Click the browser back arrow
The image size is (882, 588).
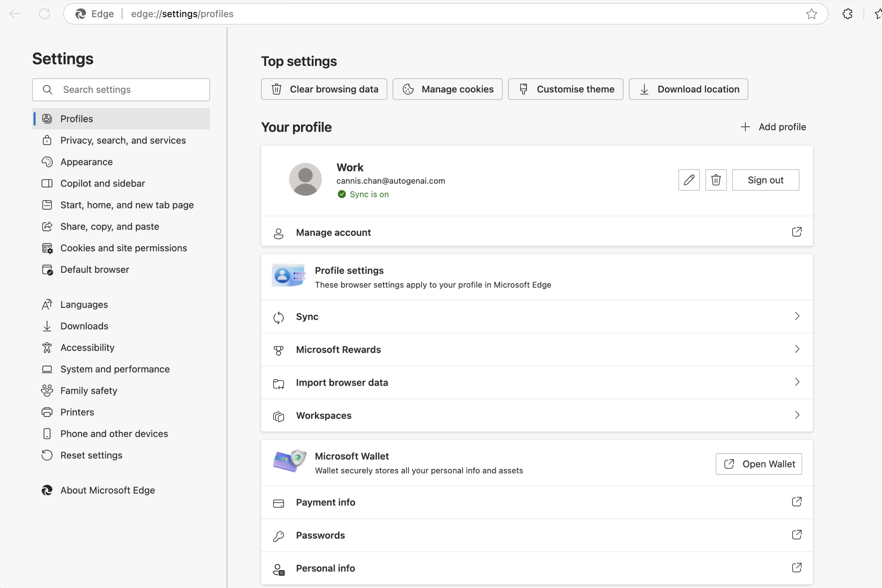(15, 14)
